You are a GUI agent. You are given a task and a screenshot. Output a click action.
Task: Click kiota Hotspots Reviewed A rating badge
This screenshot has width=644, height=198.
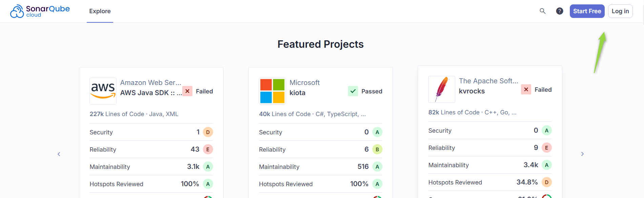[377, 184]
